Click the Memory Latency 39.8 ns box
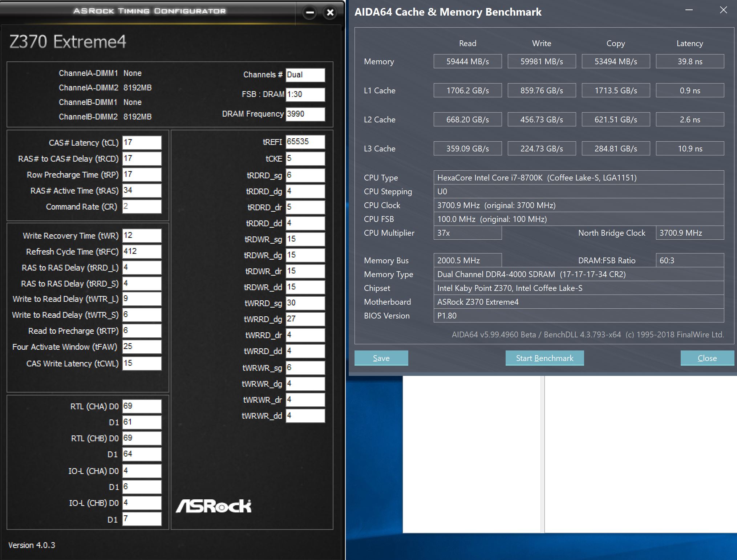 coord(689,61)
